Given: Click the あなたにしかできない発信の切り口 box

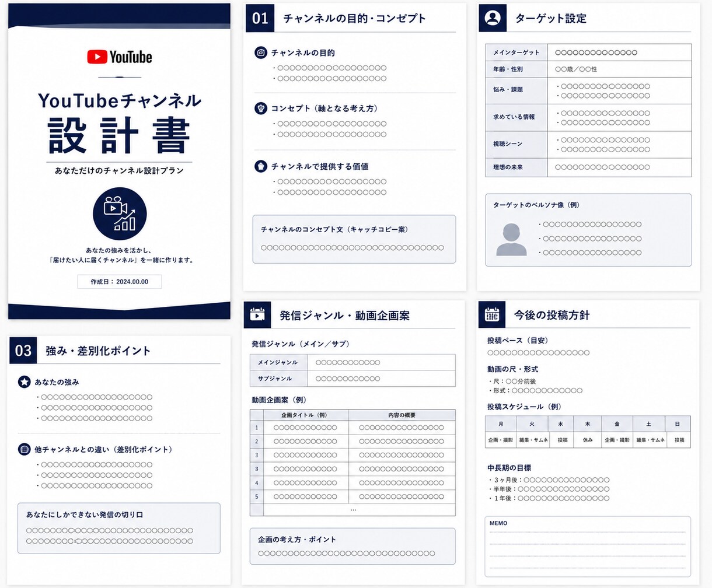Looking at the screenshot, I should click(x=119, y=528).
